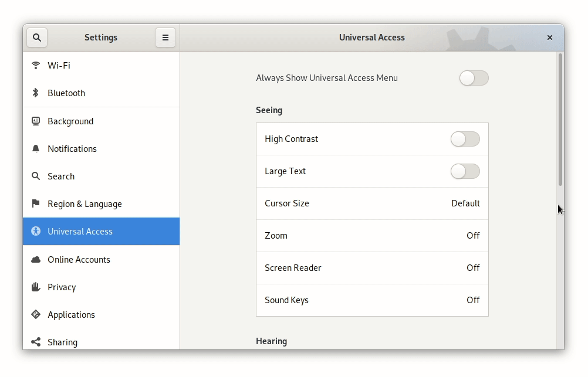Enable the High Contrast switch
The image size is (588, 377).
(x=465, y=139)
